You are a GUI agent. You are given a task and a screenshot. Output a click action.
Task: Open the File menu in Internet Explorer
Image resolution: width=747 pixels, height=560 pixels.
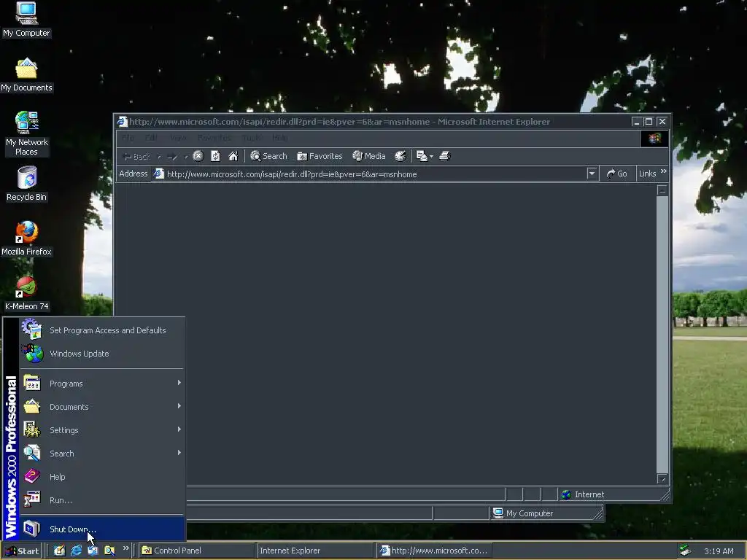coord(128,138)
